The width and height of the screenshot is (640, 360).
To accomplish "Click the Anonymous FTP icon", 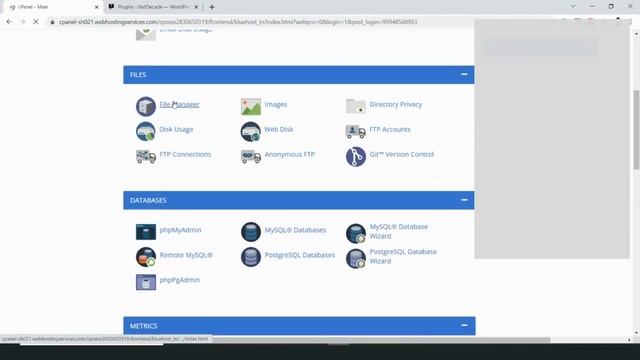I will [x=251, y=157].
